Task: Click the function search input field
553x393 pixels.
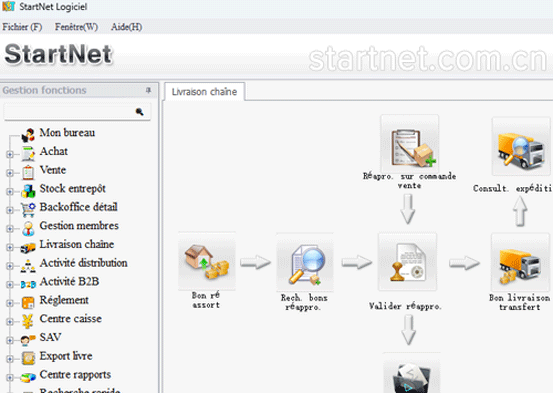Action: (69, 112)
